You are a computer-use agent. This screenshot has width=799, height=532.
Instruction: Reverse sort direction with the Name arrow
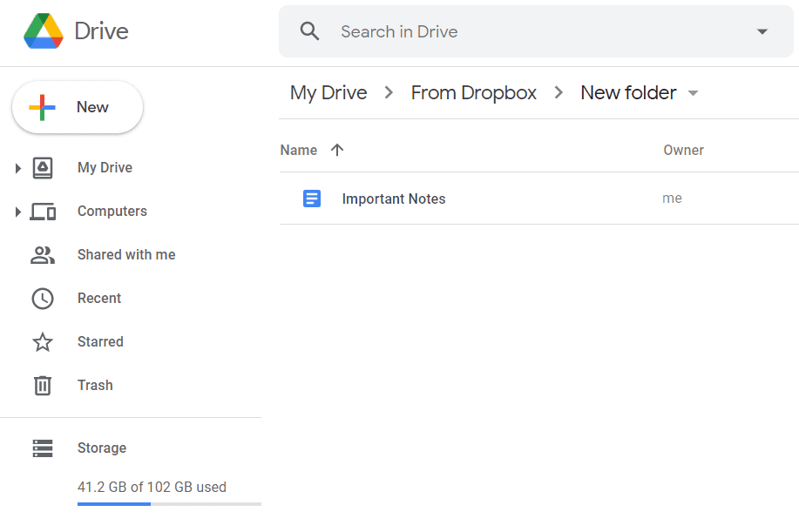(337, 150)
